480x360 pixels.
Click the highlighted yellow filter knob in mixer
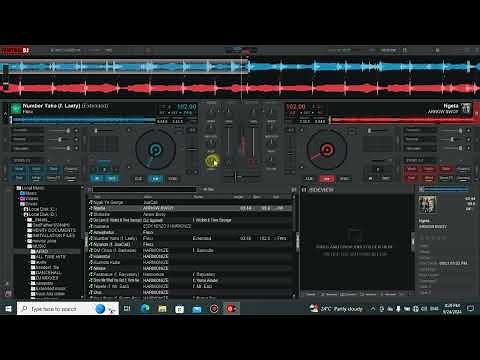[x=211, y=161]
